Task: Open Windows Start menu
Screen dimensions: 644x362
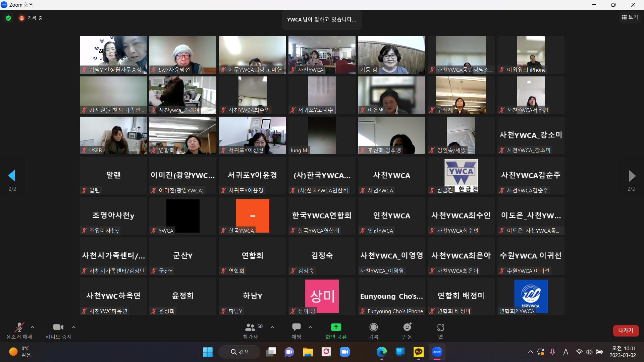Action: pos(208,352)
